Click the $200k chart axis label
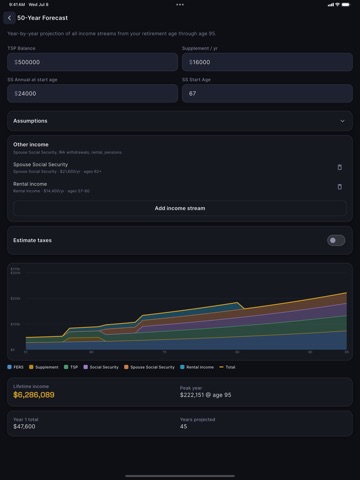The width and height of the screenshot is (360, 480). 15,298
